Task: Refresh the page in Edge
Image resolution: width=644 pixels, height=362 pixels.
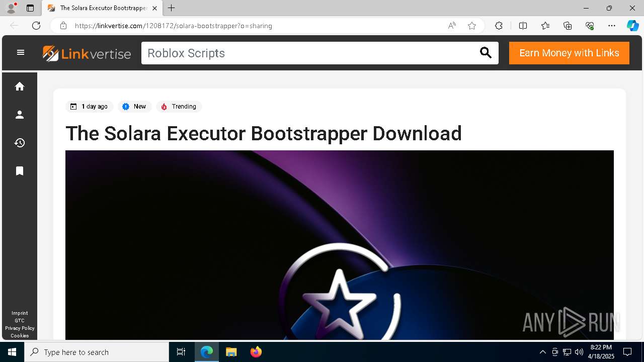Action: [36, 26]
